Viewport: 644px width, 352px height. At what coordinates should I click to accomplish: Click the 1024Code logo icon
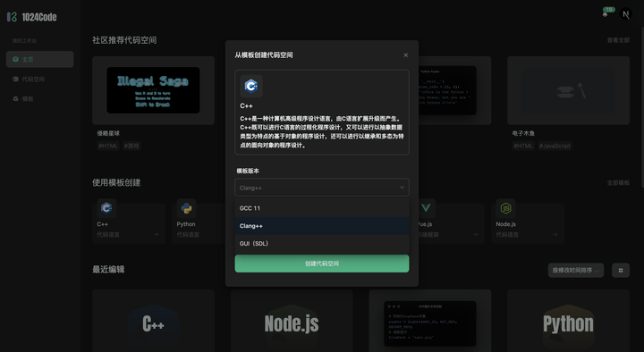[12, 17]
